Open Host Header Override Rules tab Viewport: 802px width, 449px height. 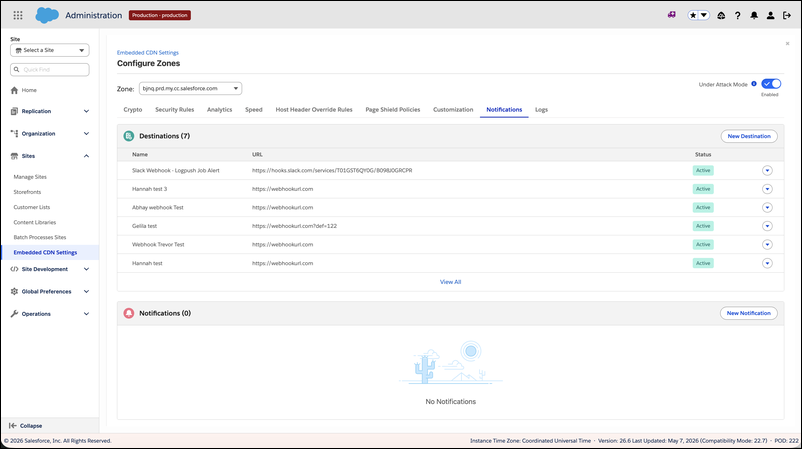(x=314, y=109)
